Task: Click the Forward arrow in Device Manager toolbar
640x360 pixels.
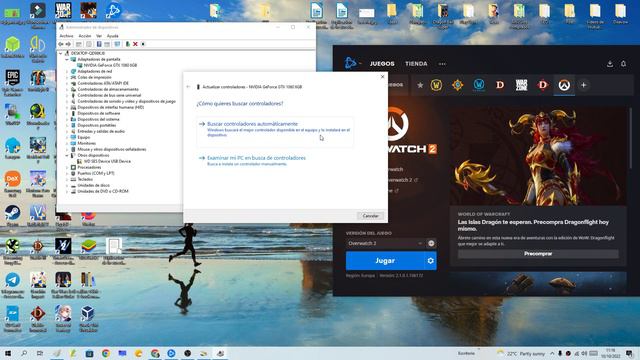Action: point(68,44)
